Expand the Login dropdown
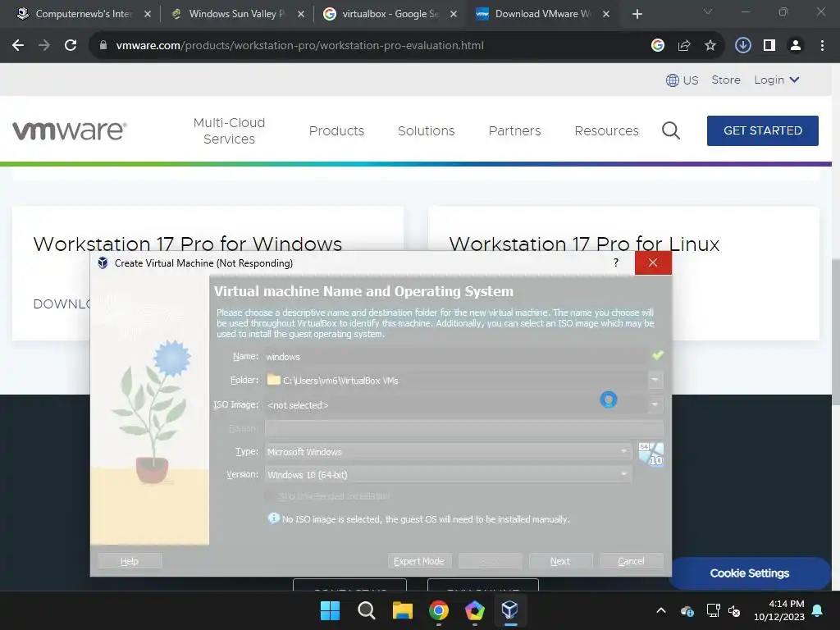 (x=777, y=80)
